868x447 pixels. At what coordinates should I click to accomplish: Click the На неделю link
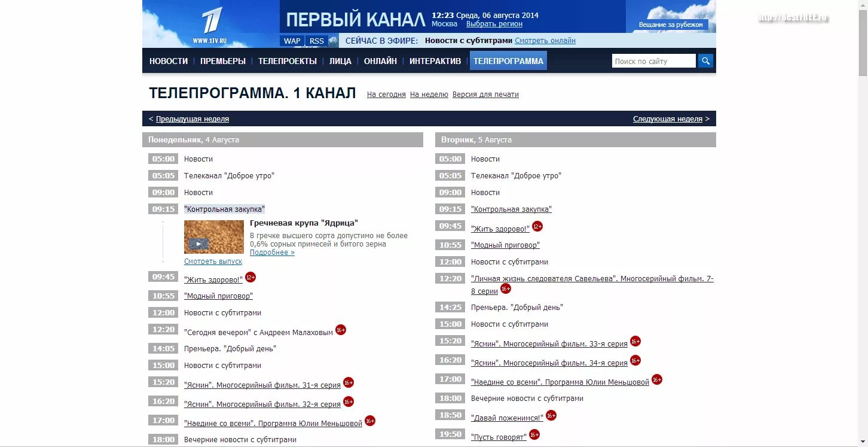[429, 95]
